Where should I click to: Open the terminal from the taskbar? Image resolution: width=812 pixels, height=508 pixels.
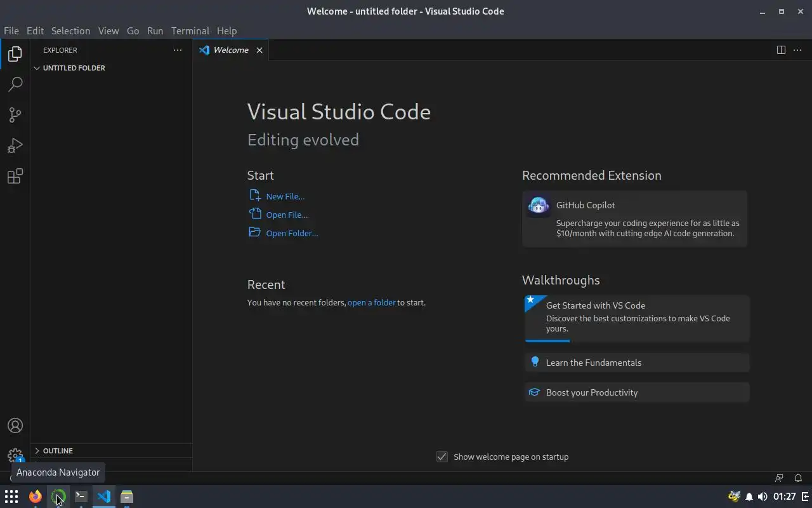(81, 497)
